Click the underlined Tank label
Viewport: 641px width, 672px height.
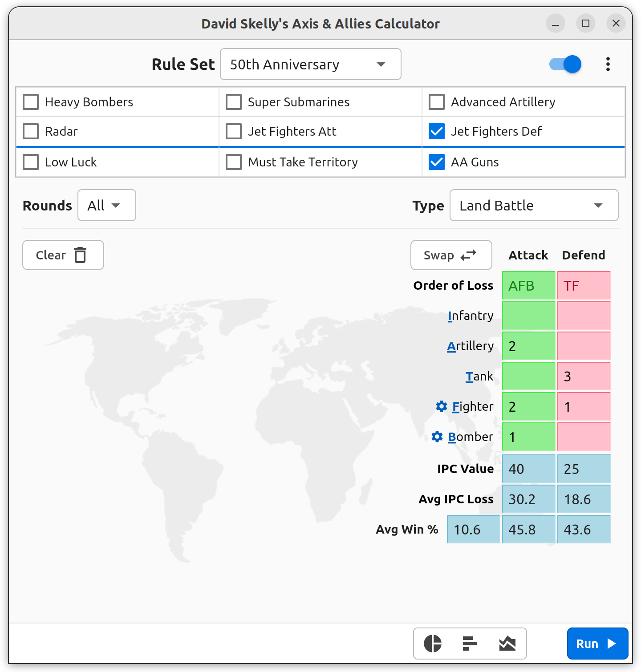point(479,376)
